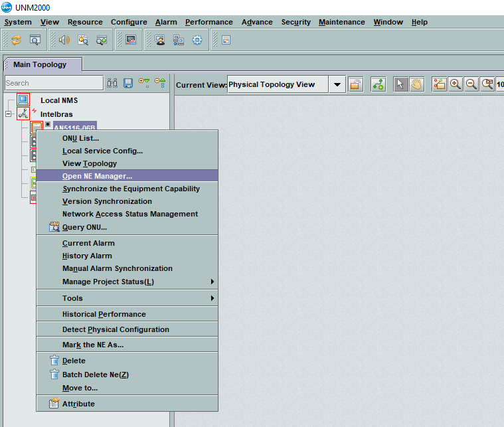This screenshot has height=427, width=504.
Task: Choose Manual Alarm Synchronization
Action: point(127,268)
